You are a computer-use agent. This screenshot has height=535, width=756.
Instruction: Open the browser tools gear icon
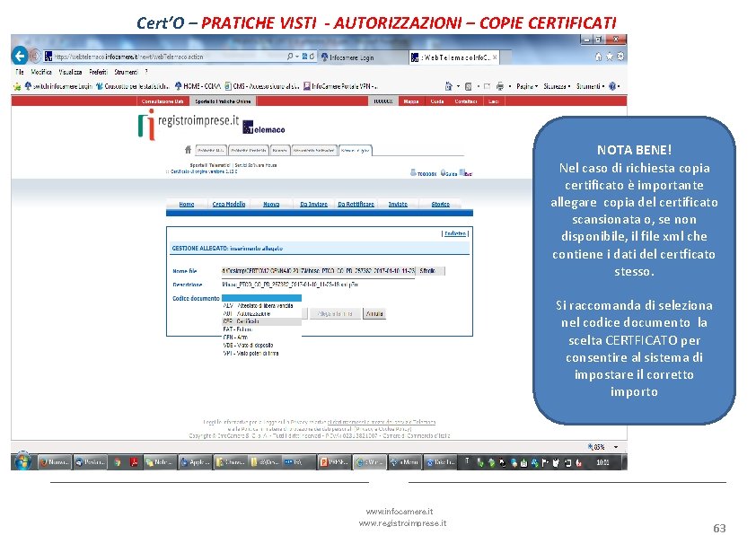coord(620,57)
